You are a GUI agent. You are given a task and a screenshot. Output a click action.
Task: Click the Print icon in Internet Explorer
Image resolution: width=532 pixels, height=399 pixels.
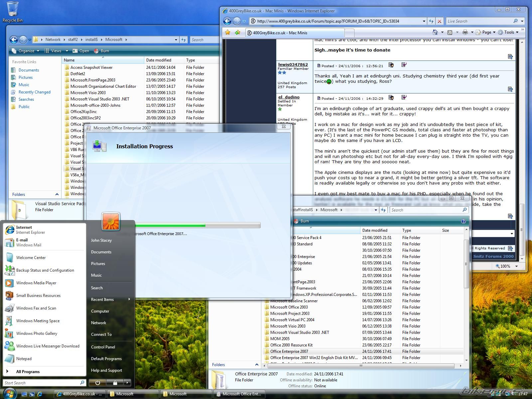[465, 32]
